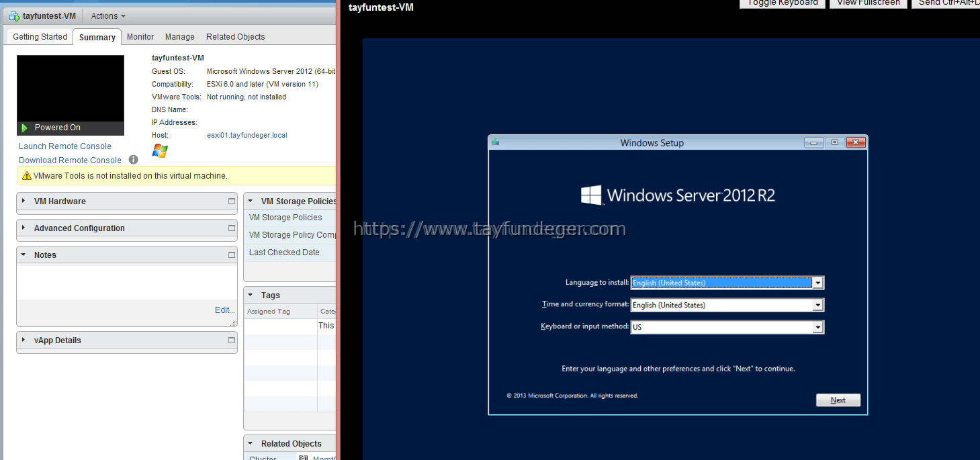Open the Related Objects tab

pyautogui.click(x=236, y=37)
